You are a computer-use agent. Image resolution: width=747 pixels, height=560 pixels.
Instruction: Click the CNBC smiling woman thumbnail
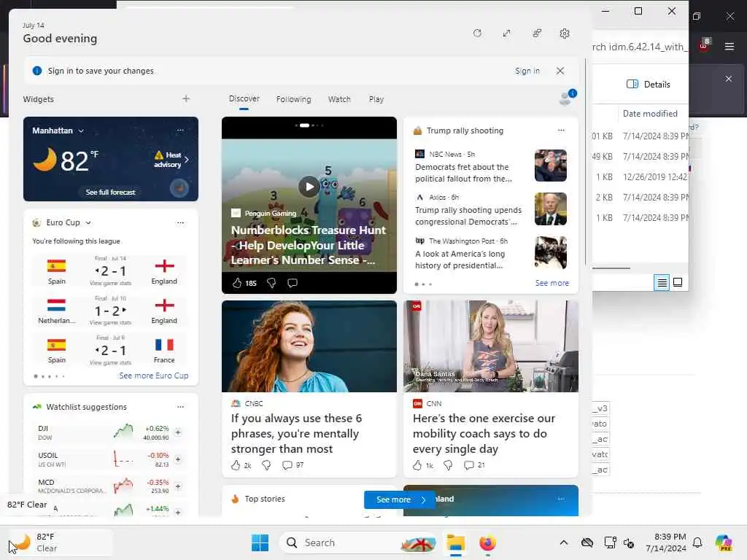click(309, 346)
